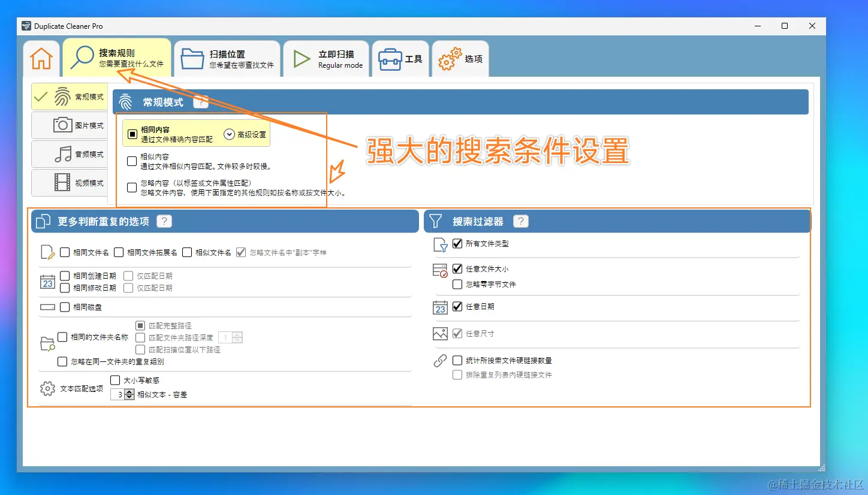This screenshot has width=868, height=495.
Task: Select the 忽略内容 match option
Action: click(x=132, y=188)
